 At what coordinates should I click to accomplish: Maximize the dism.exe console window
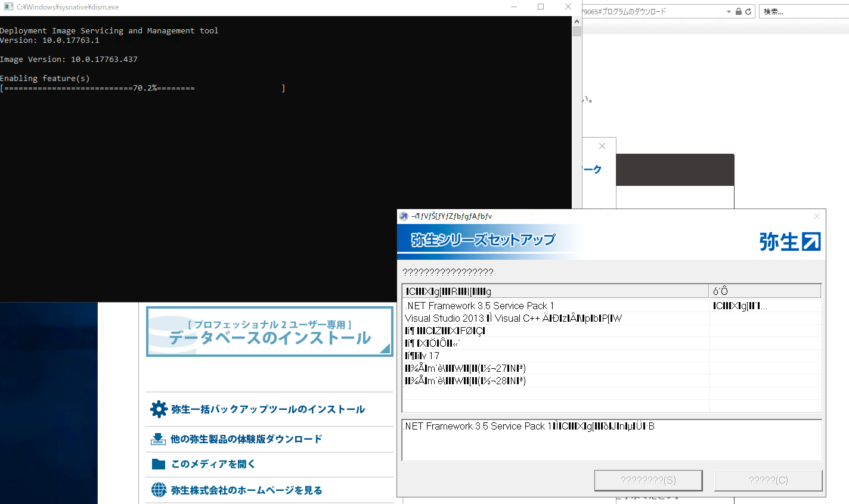pos(541,7)
